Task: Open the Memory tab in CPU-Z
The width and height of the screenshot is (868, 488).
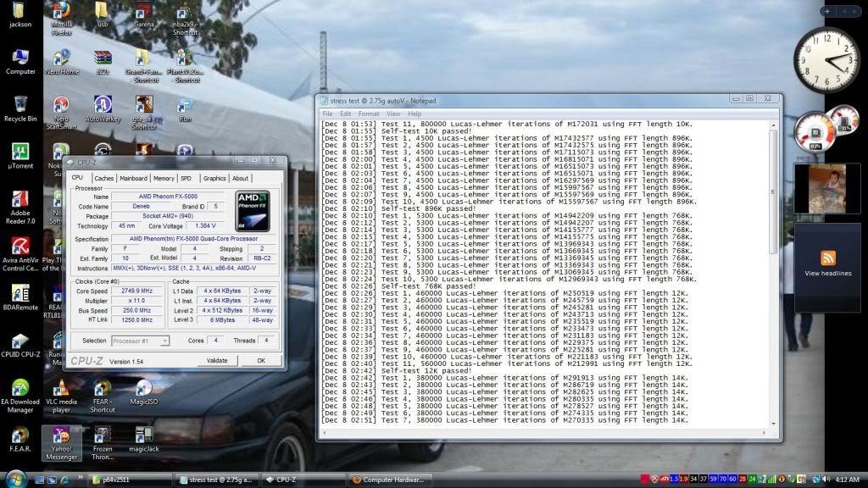Action: (x=164, y=178)
